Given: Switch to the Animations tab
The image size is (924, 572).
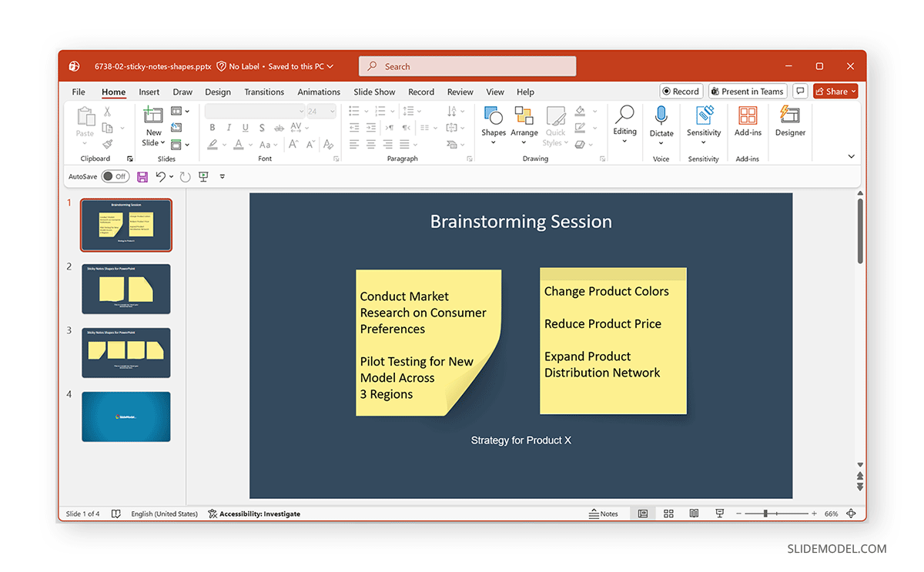Looking at the screenshot, I should click(319, 92).
